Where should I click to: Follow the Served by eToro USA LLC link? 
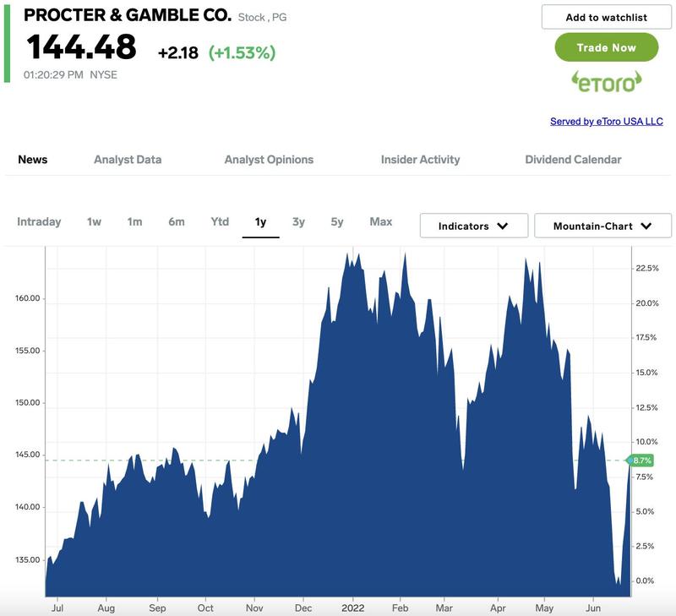(606, 122)
